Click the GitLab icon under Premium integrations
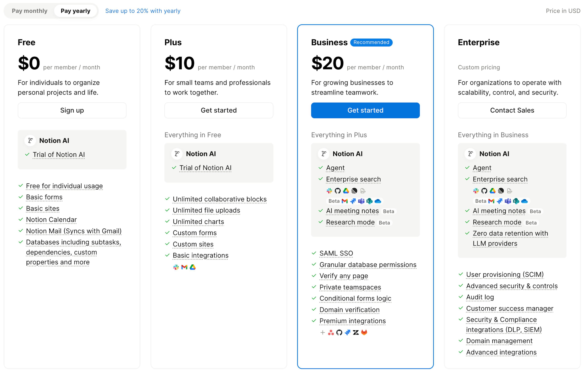588x375 pixels. coord(364,333)
